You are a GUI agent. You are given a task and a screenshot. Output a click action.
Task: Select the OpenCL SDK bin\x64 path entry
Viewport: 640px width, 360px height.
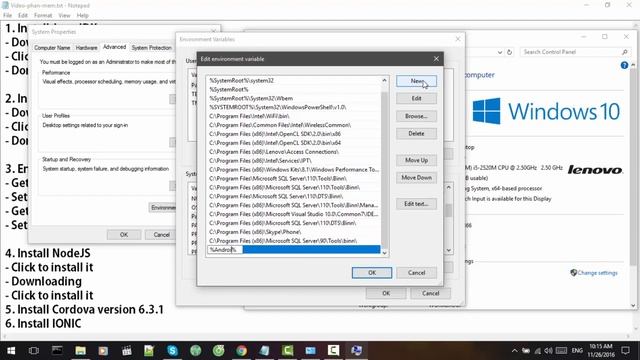(293, 143)
